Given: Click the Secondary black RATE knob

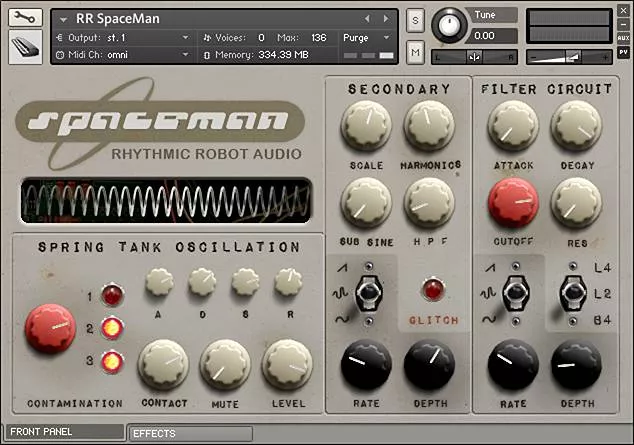Looking at the screenshot, I should point(366,365).
